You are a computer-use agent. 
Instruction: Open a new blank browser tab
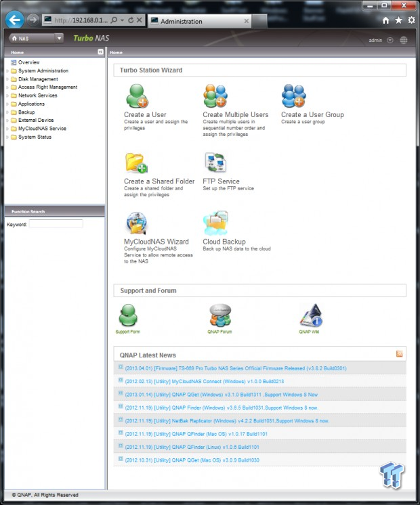pos(259,21)
